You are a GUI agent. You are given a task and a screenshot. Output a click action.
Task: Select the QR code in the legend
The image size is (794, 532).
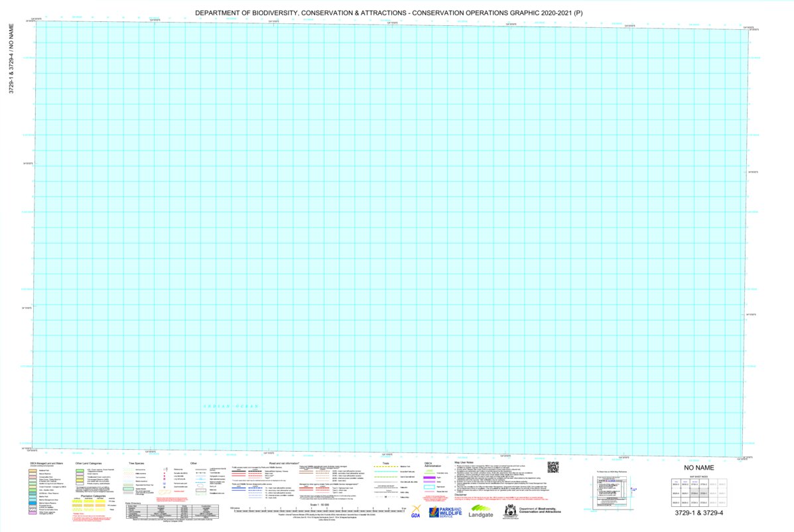coord(553,467)
